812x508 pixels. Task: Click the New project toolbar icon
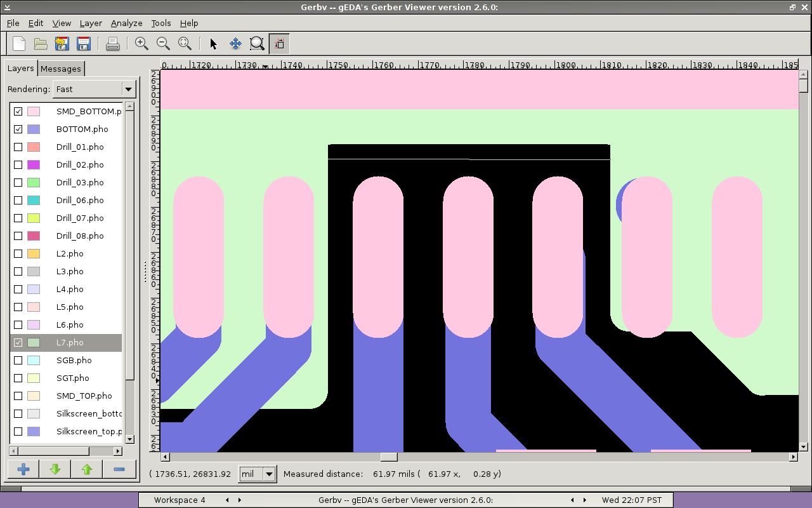coord(19,43)
